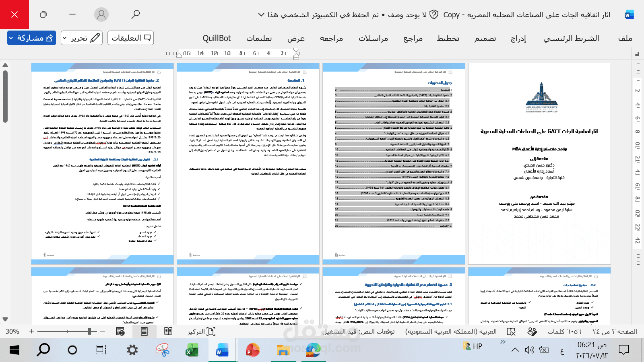Open the التعليقات comments button
The image size is (644, 362).
(x=131, y=38)
